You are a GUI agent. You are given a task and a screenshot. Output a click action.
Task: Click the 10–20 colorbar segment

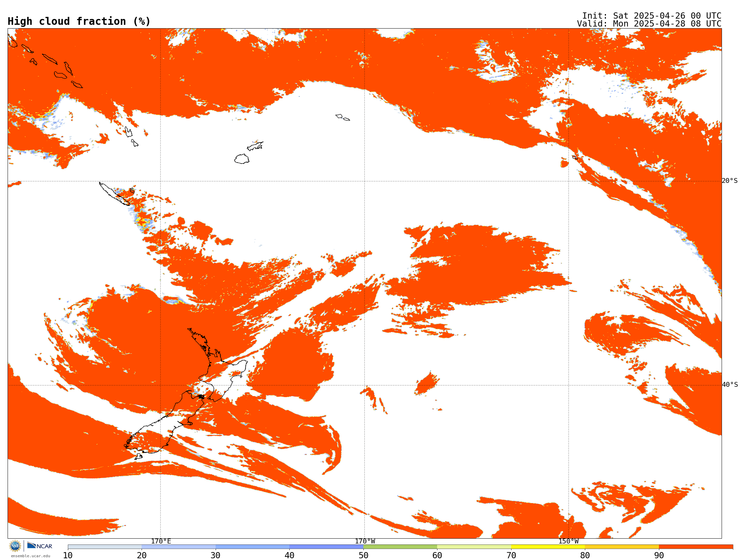pos(105,547)
